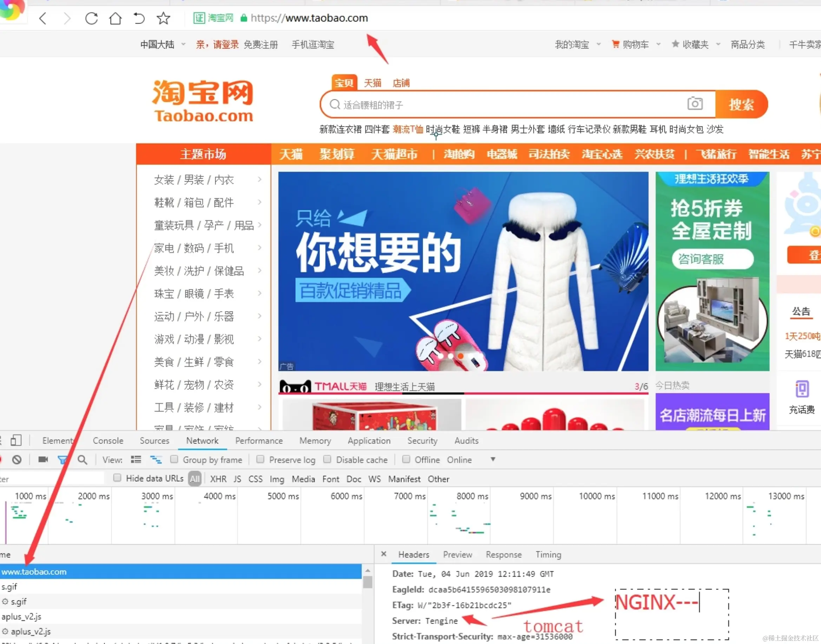Viewport: 821px width, 644px height.
Task: Toggle the Hide data URLs checkbox
Action: tap(117, 478)
